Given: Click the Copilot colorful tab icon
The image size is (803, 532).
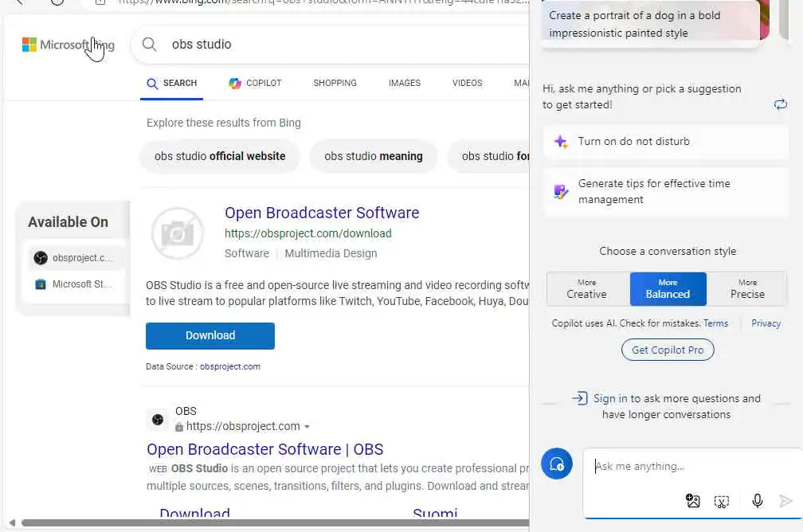Looking at the screenshot, I should coord(234,83).
